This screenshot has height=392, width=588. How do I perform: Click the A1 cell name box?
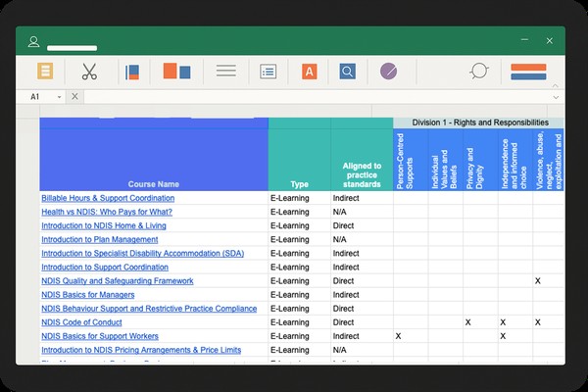(x=35, y=97)
